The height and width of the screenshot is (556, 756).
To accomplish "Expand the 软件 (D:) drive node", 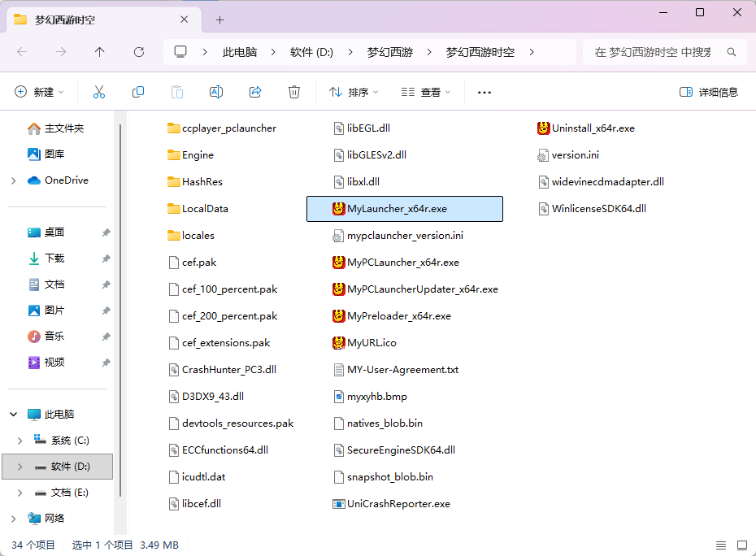I will tap(20, 467).
